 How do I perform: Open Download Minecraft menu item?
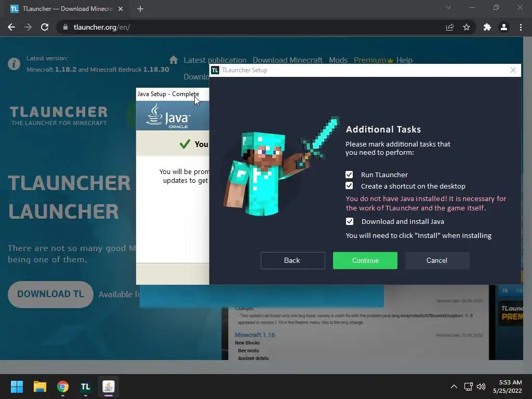(x=287, y=60)
